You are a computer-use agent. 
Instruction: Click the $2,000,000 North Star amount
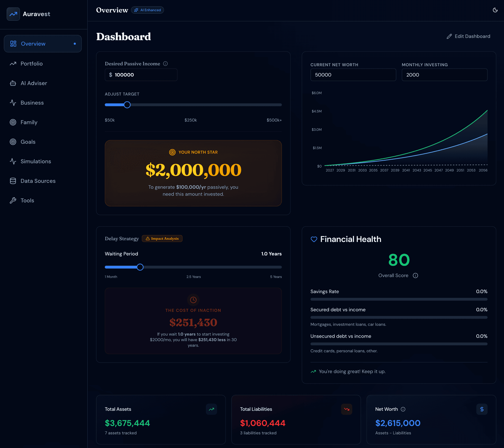pos(193,170)
